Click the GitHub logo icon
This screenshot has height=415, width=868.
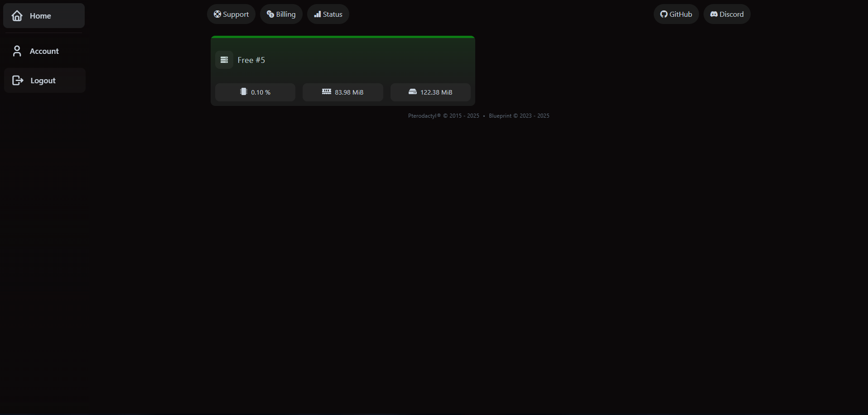(x=663, y=14)
